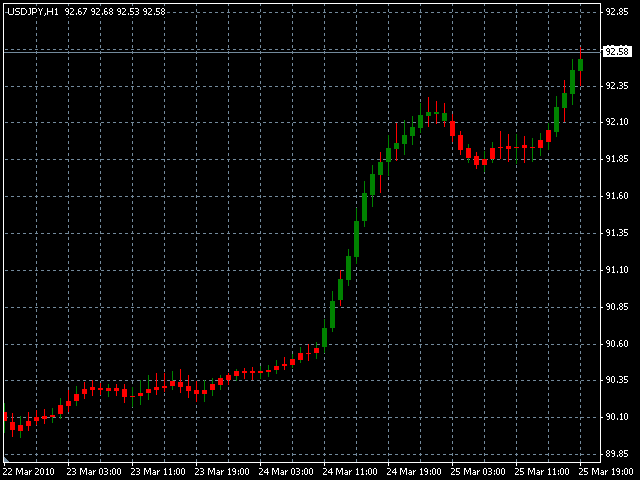
Task: Click the 24 Mar 03:00 time label
Action: [286, 472]
